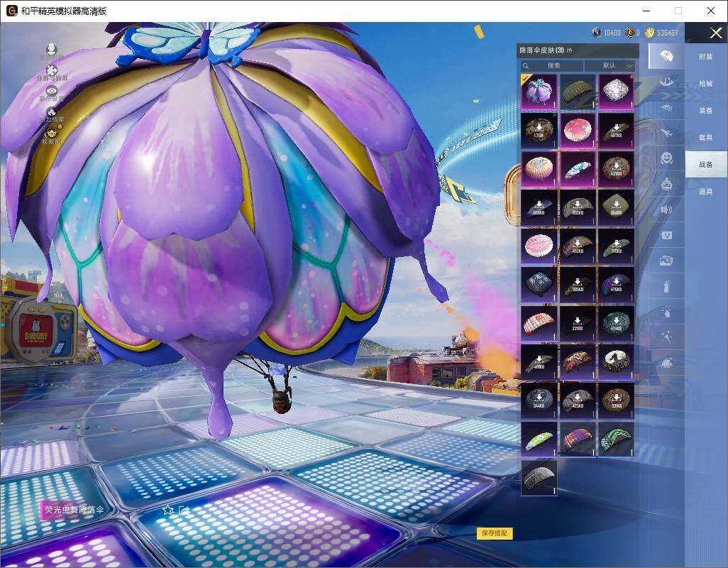This screenshot has width=728, height=568.
Task: Select the silver sparkly parachute thumbnail
Action: pyautogui.click(x=616, y=92)
